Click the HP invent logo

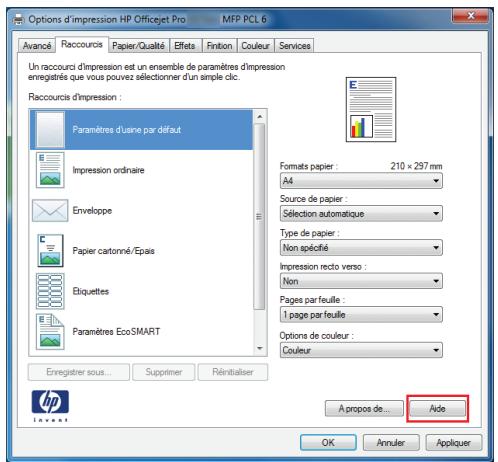(50, 406)
